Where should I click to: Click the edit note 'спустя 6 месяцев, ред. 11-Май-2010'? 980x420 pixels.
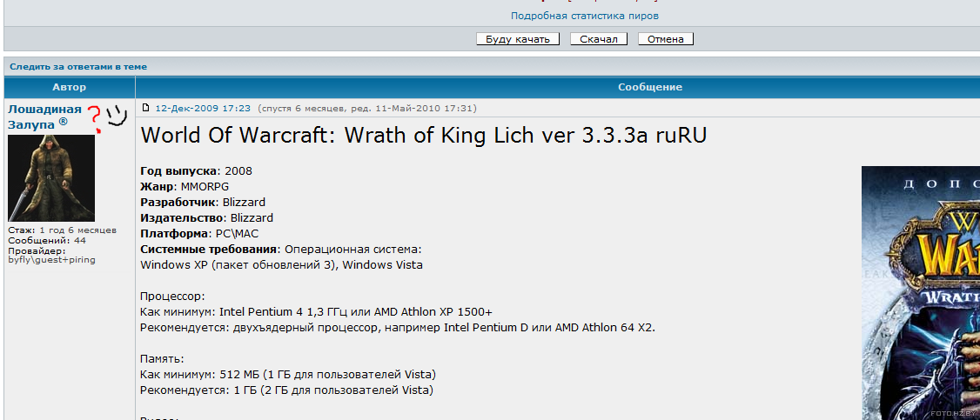pos(367,109)
